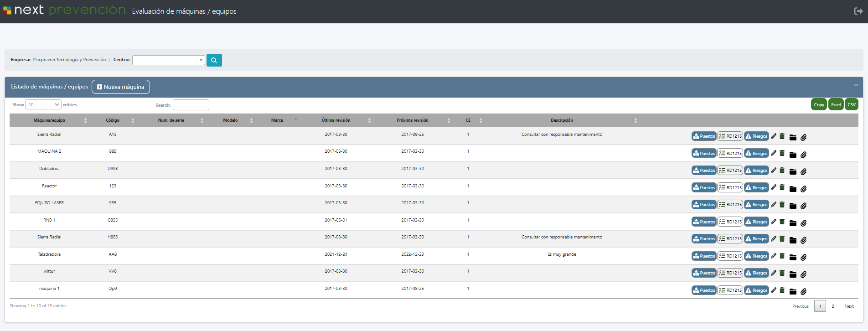868x331 pixels.
Task: Export the table using the CSV button
Action: click(852, 104)
